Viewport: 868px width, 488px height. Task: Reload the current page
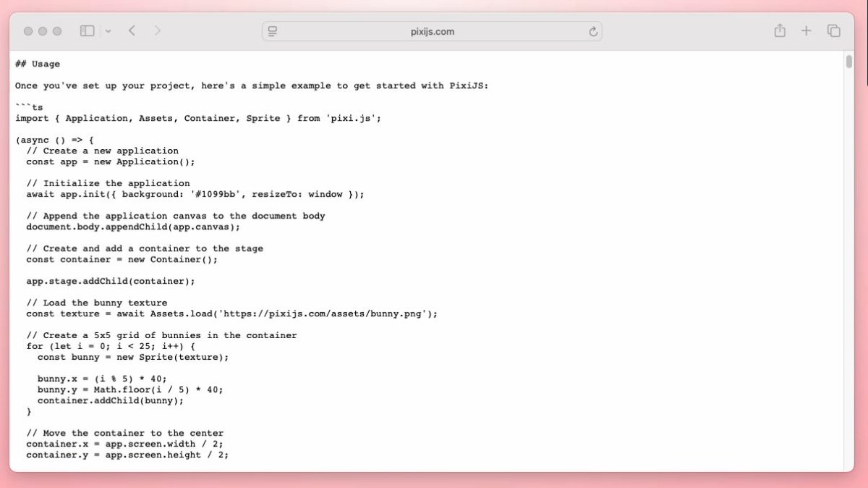(x=593, y=31)
